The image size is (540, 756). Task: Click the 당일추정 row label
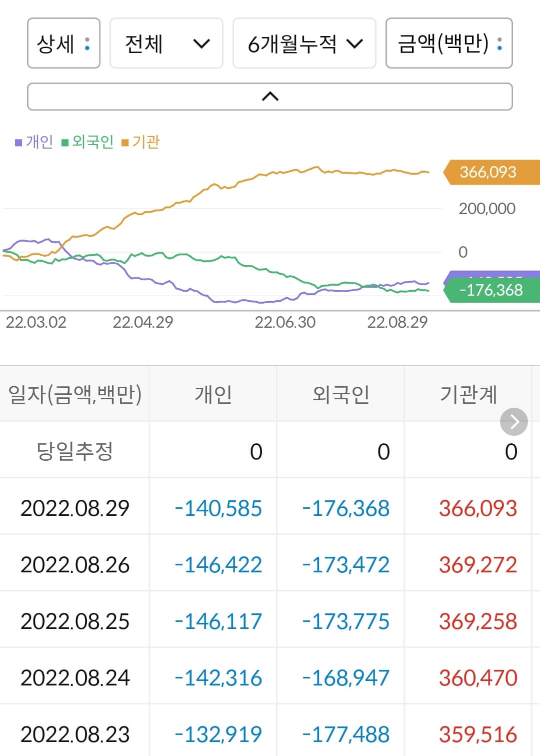[74, 451]
